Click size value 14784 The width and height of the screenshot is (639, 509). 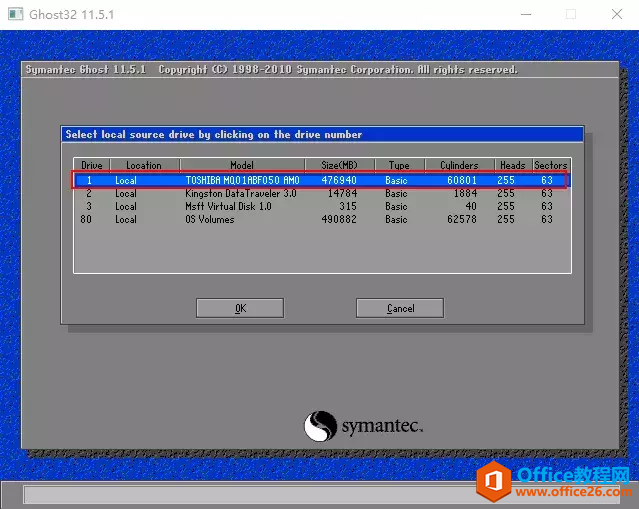(x=342, y=193)
